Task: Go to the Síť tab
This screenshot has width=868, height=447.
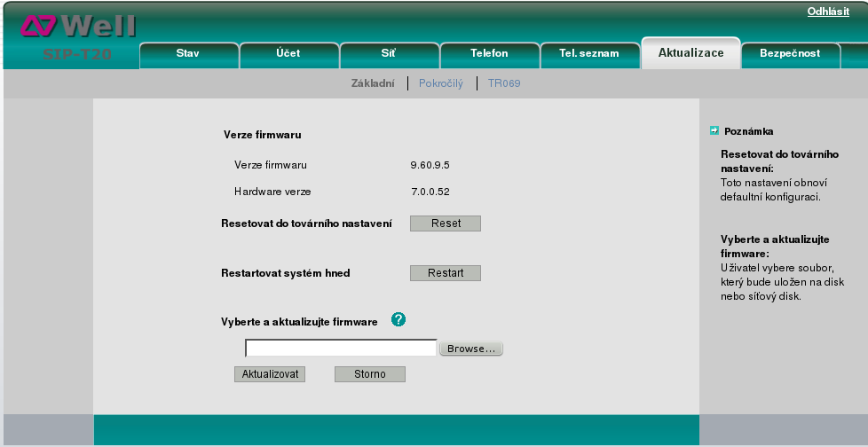Action: pos(388,53)
